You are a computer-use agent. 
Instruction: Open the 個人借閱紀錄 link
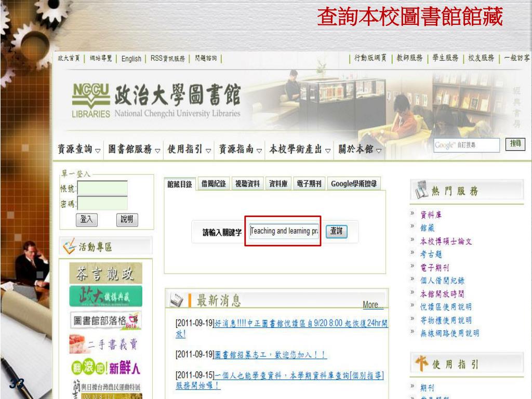442,281
